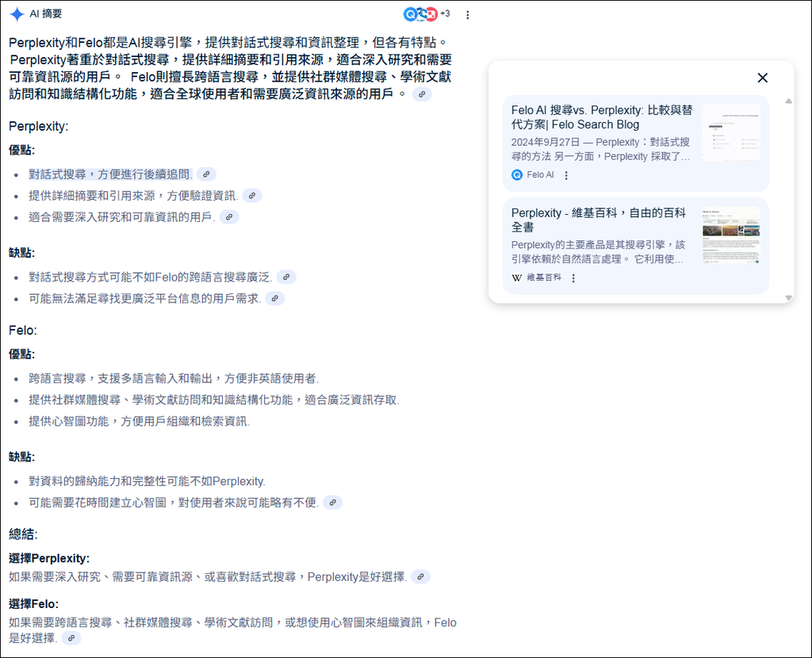The image size is (812, 658).
Task: Click the Perplexity的主要產品是其搜尋引擎 snippet text
Action: pos(598,251)
